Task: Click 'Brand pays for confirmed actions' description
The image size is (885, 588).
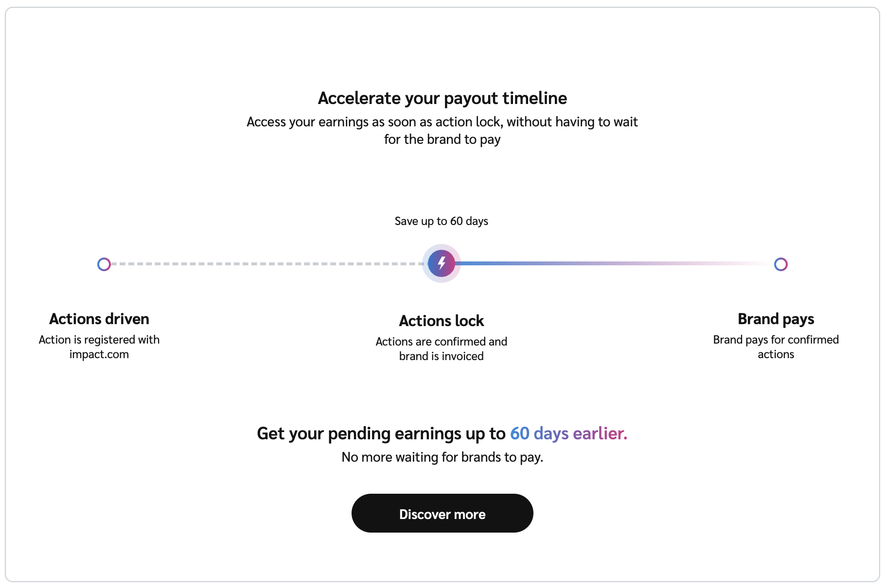Action: (776, 347)
